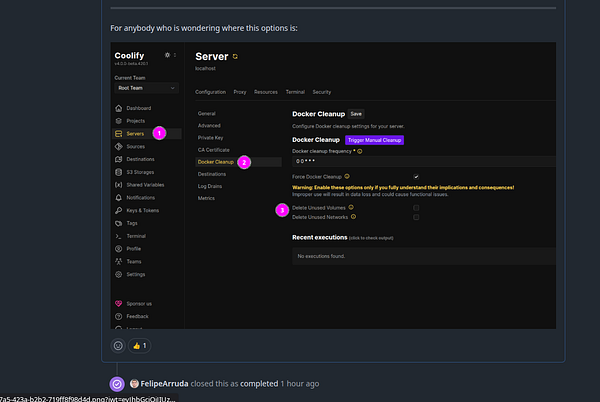Select Advanced in the configuration submenu

click(x=209, y=126)
